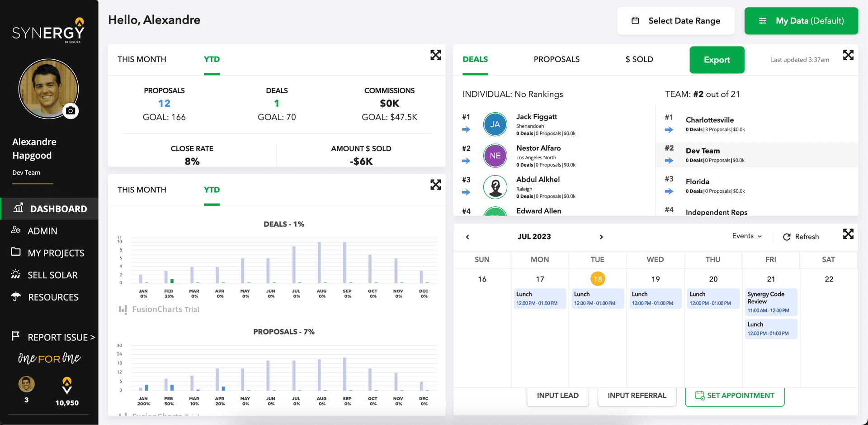Image resolution: width=868 pixels, height=425 pixels.
Task: Advance calendar to next month
Action: point(601,237)
